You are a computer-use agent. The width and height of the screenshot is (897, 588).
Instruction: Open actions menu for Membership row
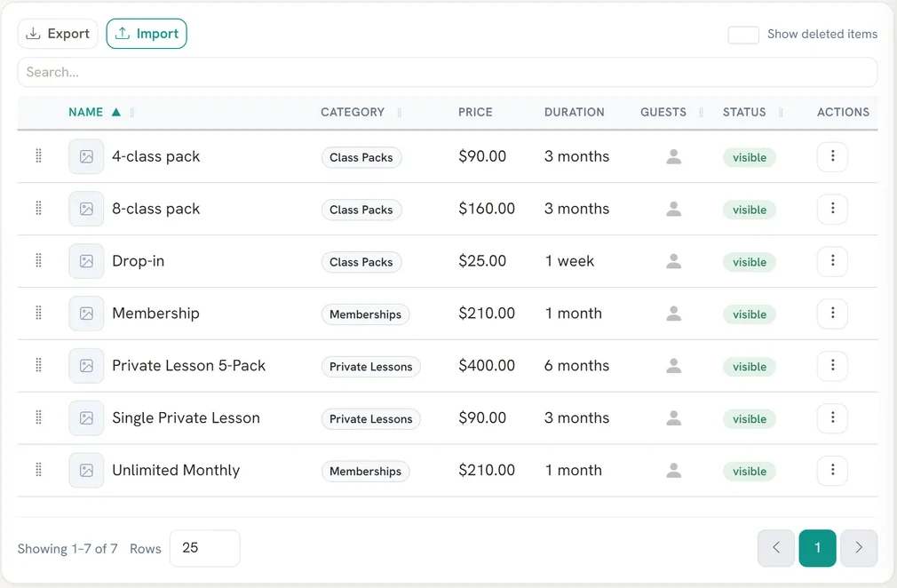(832, 313)
